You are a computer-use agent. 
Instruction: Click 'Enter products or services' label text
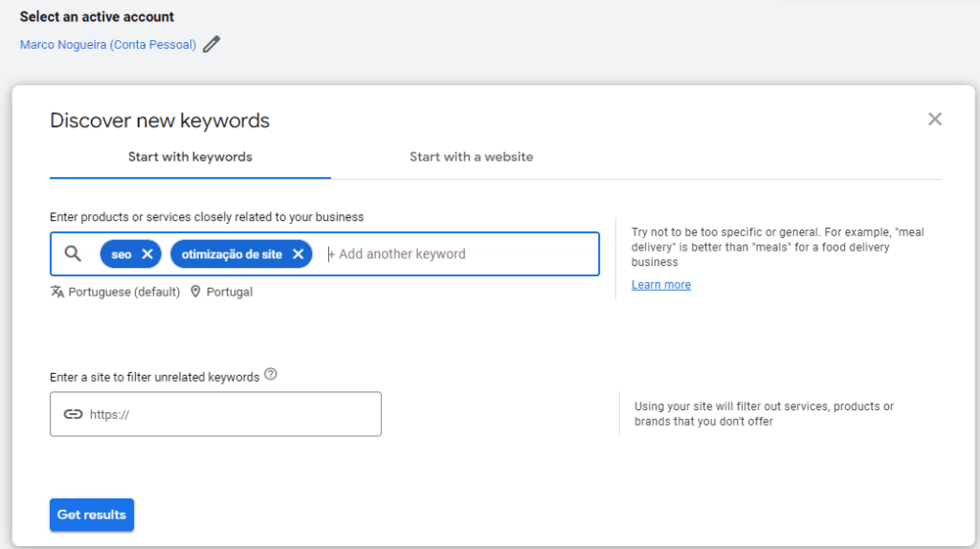click(x=207, y=217)
